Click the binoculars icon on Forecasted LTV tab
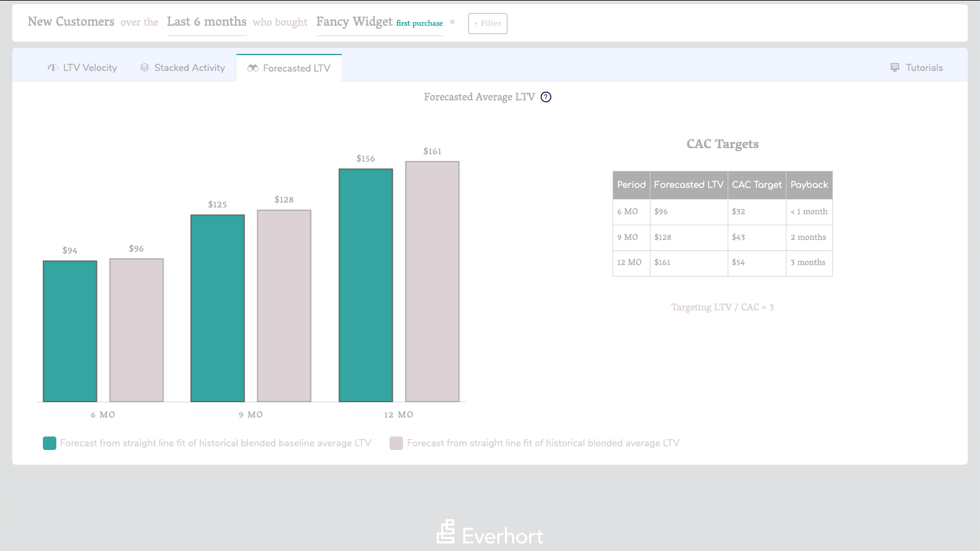The height and width of the screenshot is (551, 980). point(253,68)
